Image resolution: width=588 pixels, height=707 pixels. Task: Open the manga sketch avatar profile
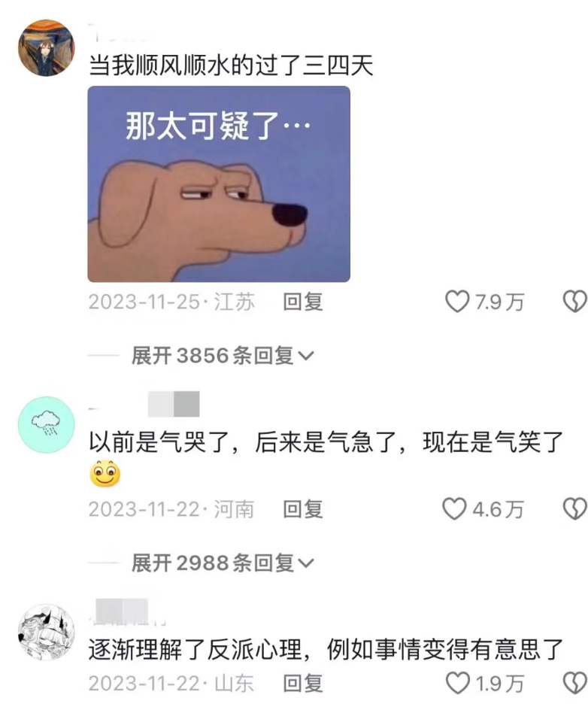click(46, 632)
